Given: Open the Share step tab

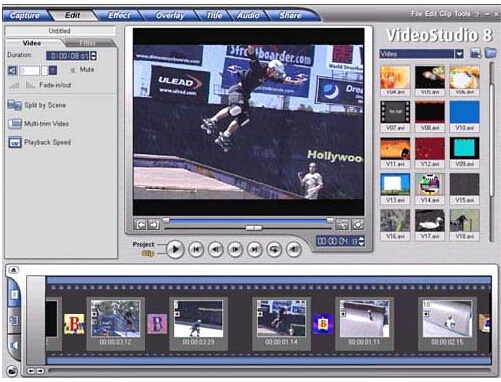Looking at the screenshot, I should 290,15.
